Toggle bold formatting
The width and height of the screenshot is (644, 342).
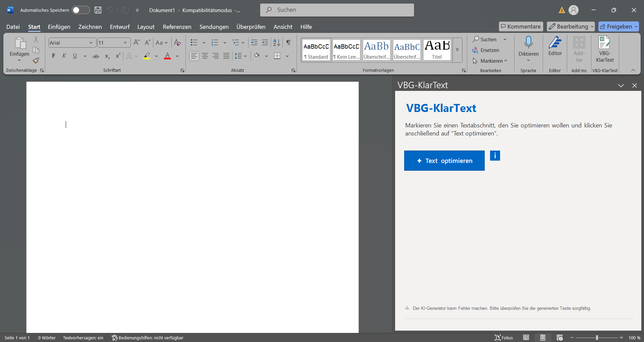[53, 56]
